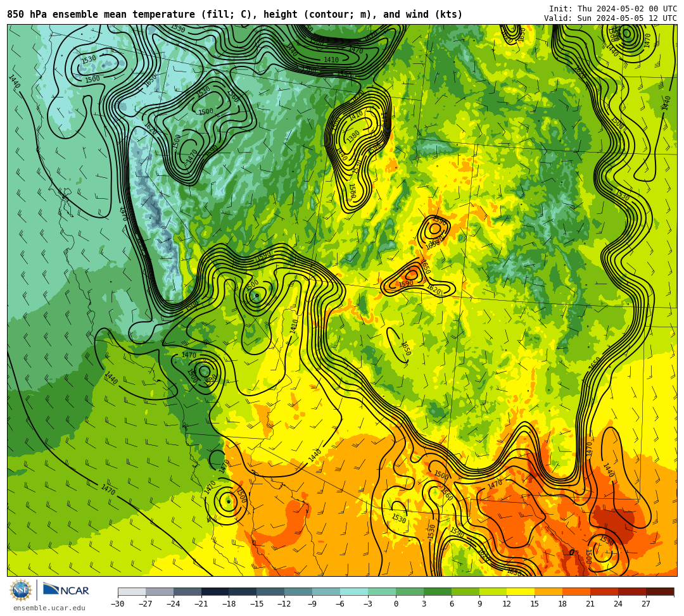This screenshot has width=684, height=616.
Task: Pick the orange colorbar segment between 15 and 18
Action: point(548,591)
